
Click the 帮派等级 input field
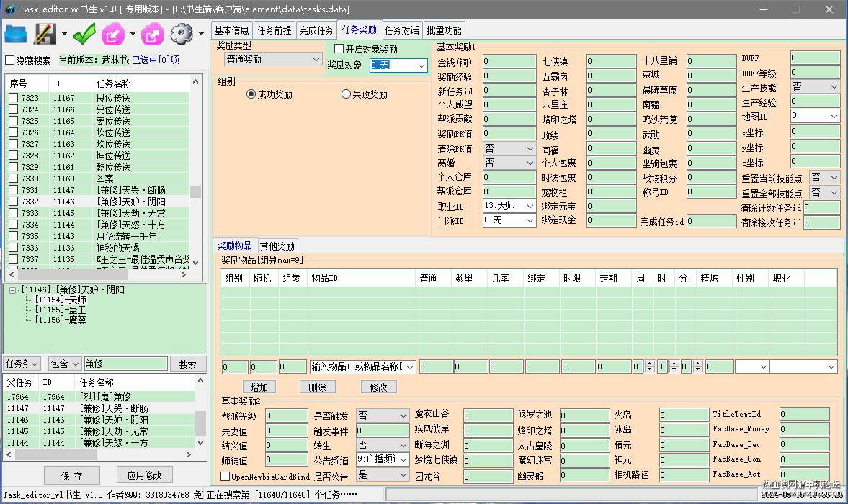pos(287,415)
